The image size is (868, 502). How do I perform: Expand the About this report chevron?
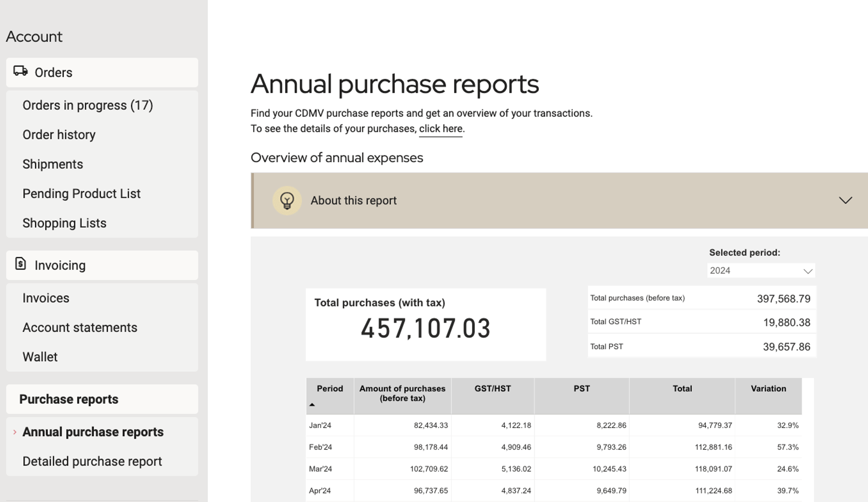845,200
